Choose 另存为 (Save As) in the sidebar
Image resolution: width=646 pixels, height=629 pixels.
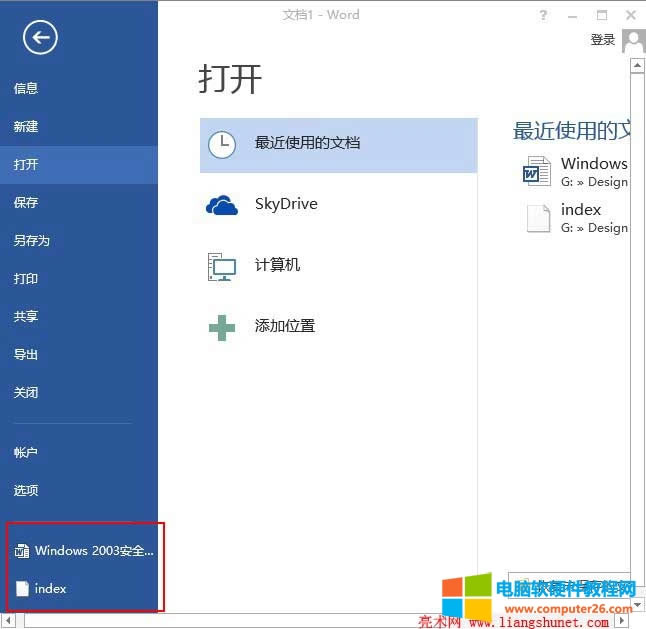(31, 241)
